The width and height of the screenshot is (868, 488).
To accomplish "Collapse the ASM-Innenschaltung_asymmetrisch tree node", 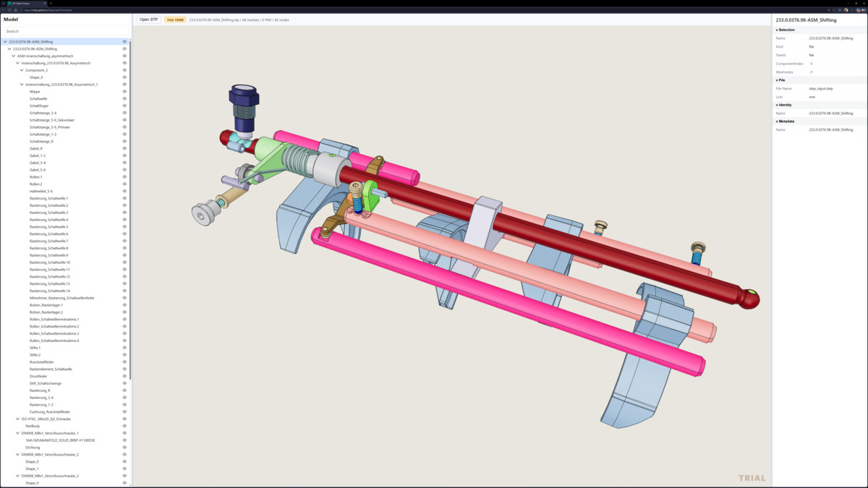I will click(14, 56).
